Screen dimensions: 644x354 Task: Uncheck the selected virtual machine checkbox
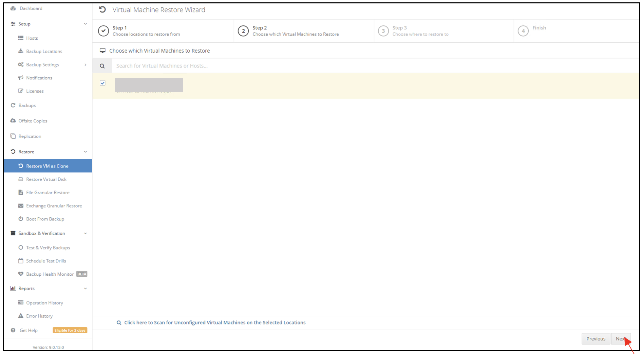(x=103, y=83)
